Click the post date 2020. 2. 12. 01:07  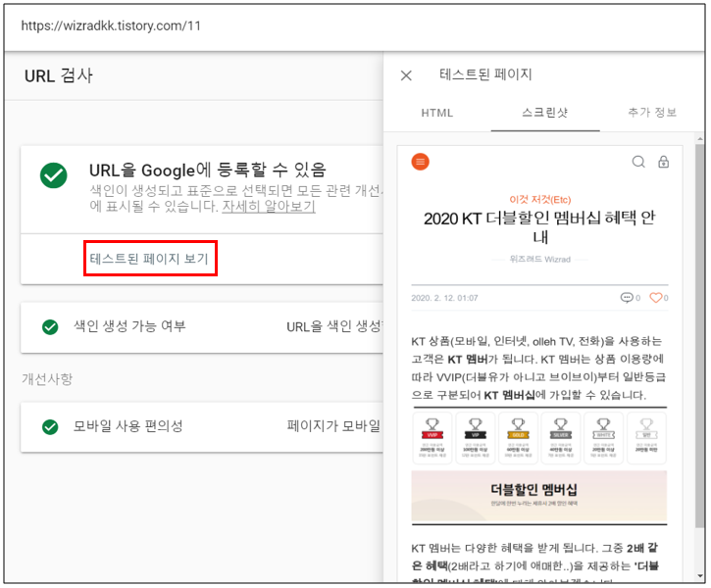(444, 298)
